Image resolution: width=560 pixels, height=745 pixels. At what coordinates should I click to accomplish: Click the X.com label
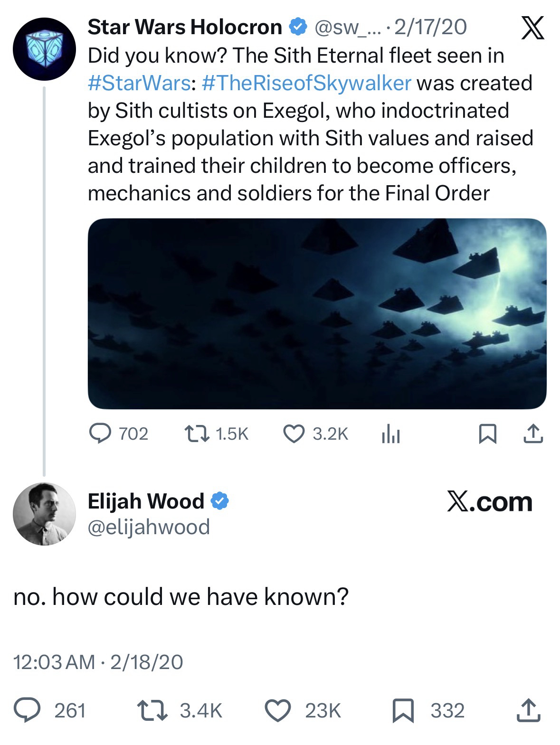coord(489,502)
